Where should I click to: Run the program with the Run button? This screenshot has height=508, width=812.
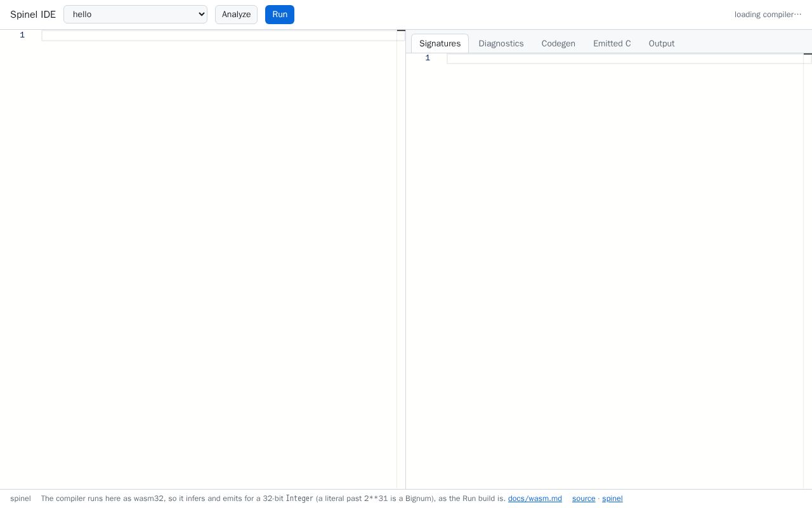pyautogui.click(x=280, y=15)
